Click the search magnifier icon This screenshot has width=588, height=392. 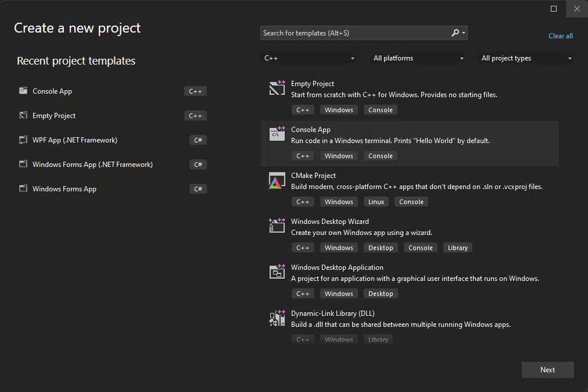(456, 33)
